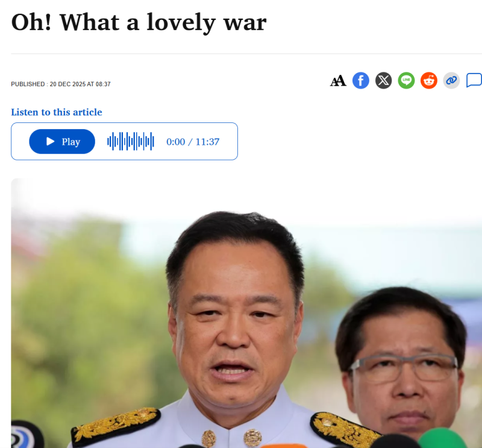Image resolution: width=482 pixels, height=448 pixels.
Task: Open comments via the speech bubble icon
Action: pos(474,80)
